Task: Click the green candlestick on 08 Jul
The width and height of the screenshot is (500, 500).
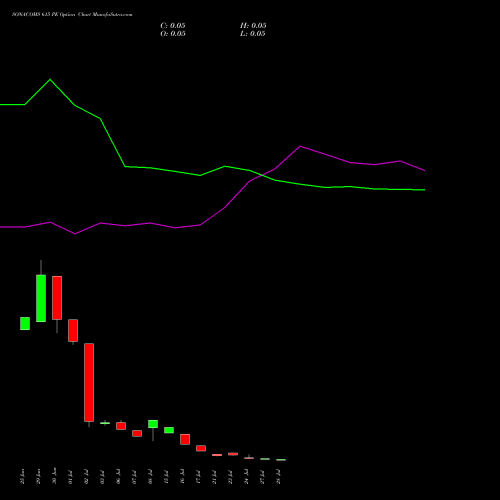Action: click(153, 424)
